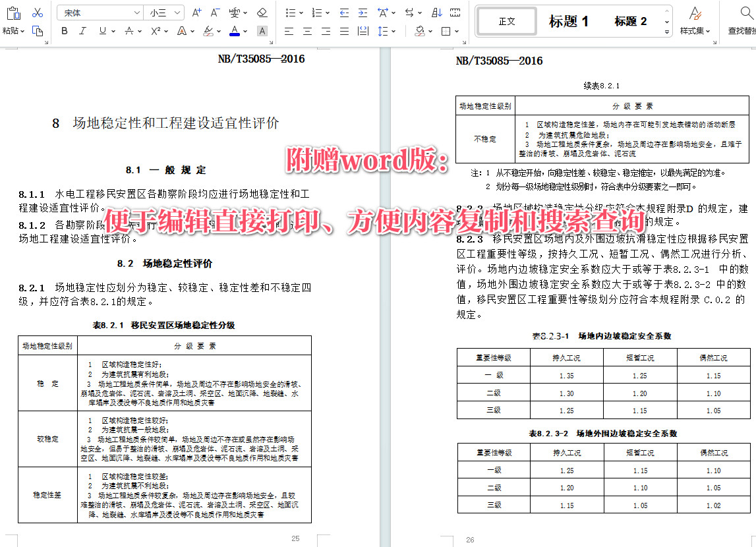
Task: Open the 样式集 style set menu
Action: (x=695, y=30)
